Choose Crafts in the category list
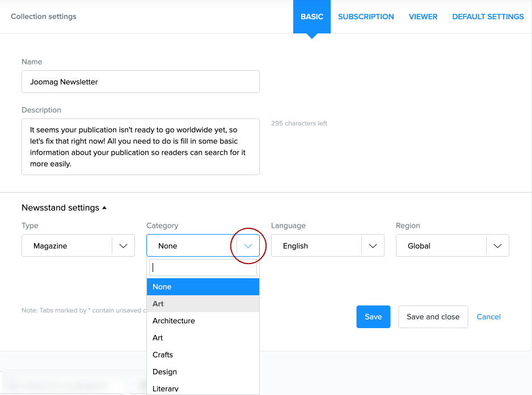This screenshot has height=395, width=532. click(163, 355)
